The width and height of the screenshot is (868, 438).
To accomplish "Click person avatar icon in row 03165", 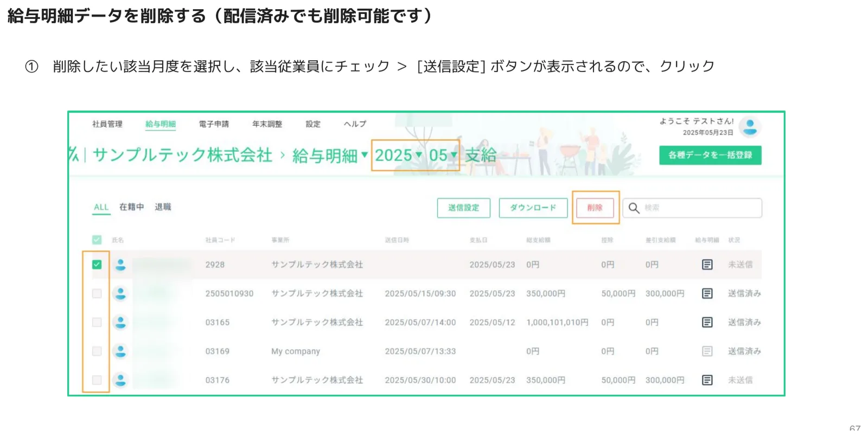I will 120,322.
